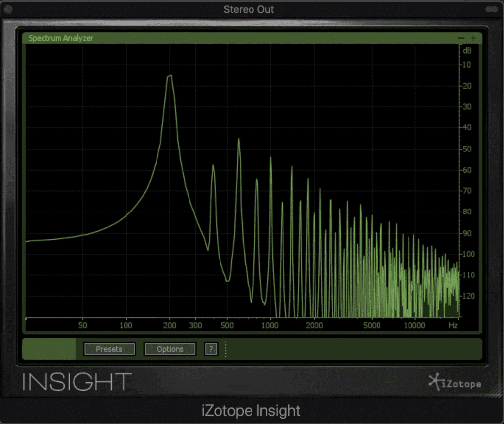Click the iZotope logo

[455, 382]
